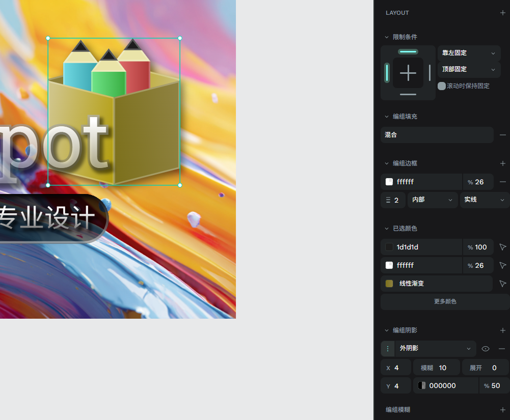This screenshot has height=420, width=510.
Task: Collapse the 限制条件 section
Action: coord(387,37)
